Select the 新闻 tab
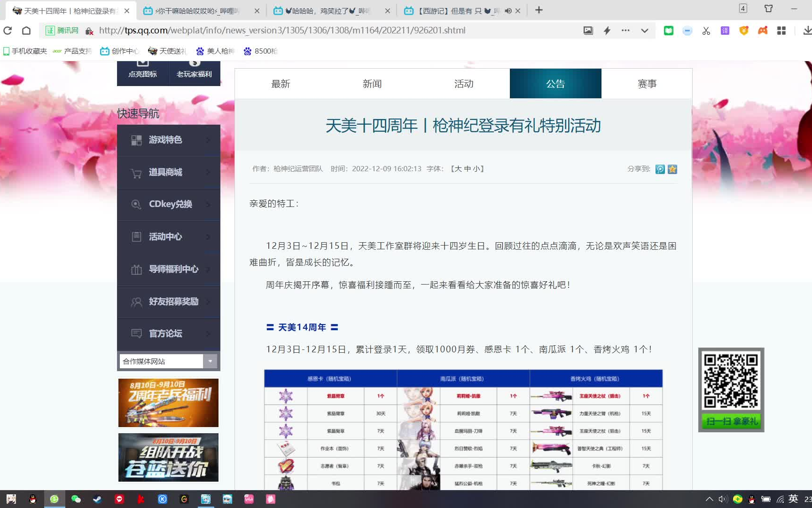Screen dimensions: 812x508 [x=372, y=84]
